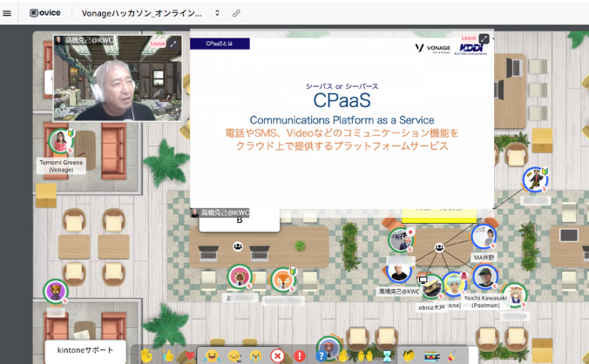Send the two raised hands reaction
This screenshot has width=589, height=364.
click(365, 355)
